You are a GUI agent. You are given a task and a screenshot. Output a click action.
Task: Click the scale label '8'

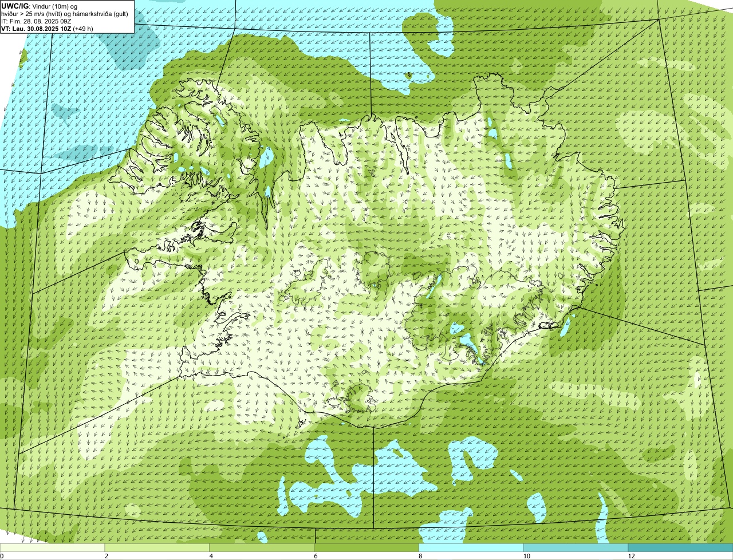coord(421,556)
